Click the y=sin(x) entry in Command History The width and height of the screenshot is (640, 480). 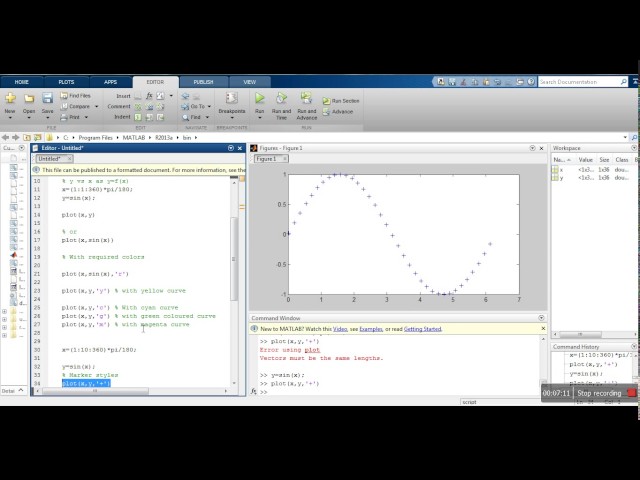click(x=586, y=374)
